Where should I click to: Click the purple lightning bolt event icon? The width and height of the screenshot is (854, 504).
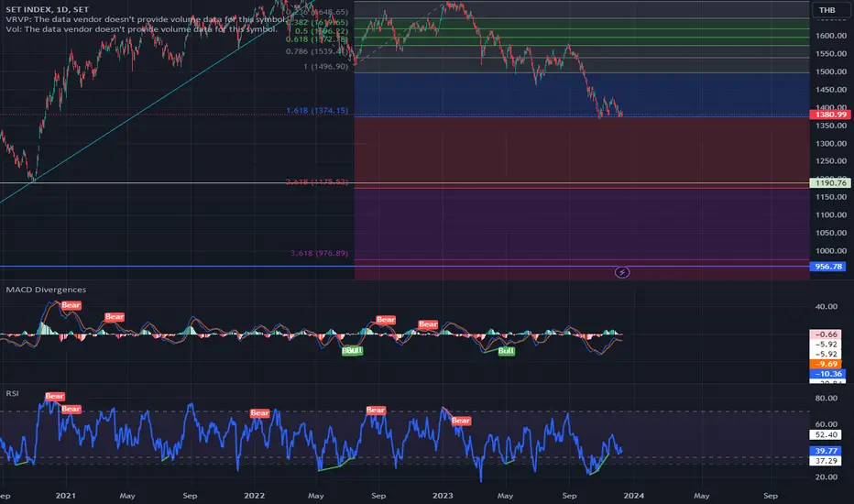click(622, 272)
